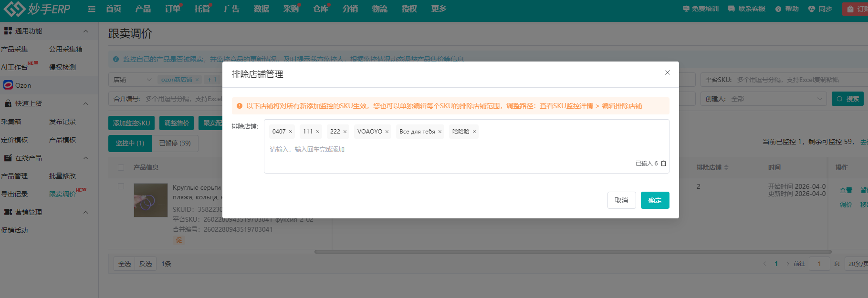Click the 全选 button
The image size is (868, 298).
[x=125, y=264]
